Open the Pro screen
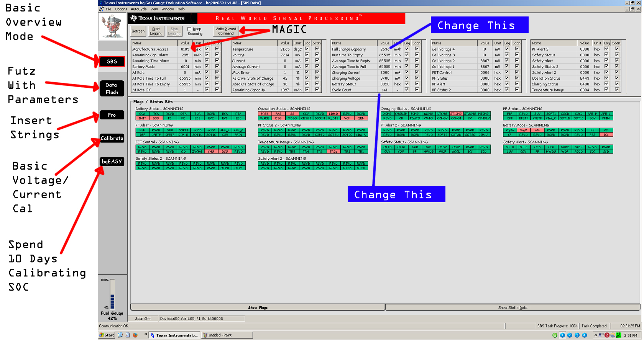Screen dimensions: 644x340 (112, 115)
